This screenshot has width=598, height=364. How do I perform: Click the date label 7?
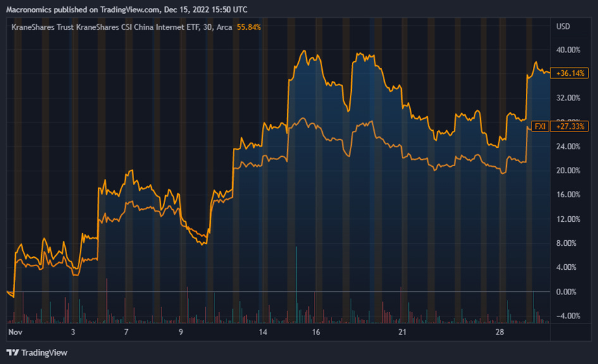point(126,332)
